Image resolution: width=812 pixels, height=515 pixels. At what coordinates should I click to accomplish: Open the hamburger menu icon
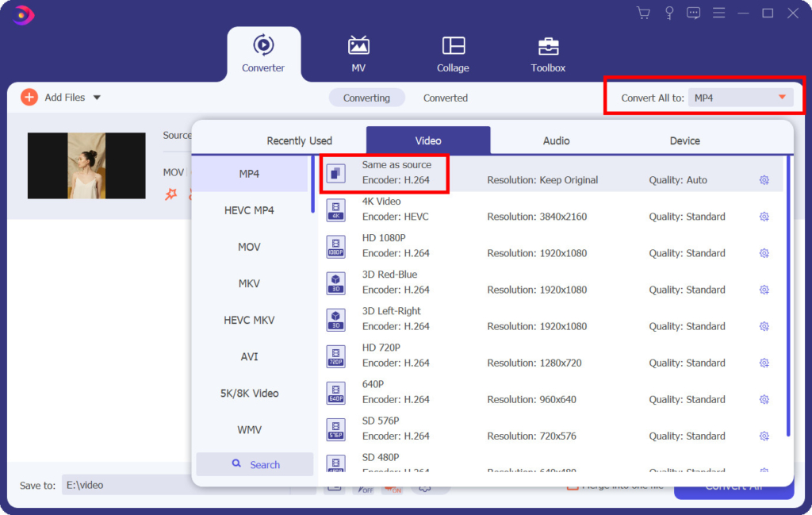tap(718, 13)
